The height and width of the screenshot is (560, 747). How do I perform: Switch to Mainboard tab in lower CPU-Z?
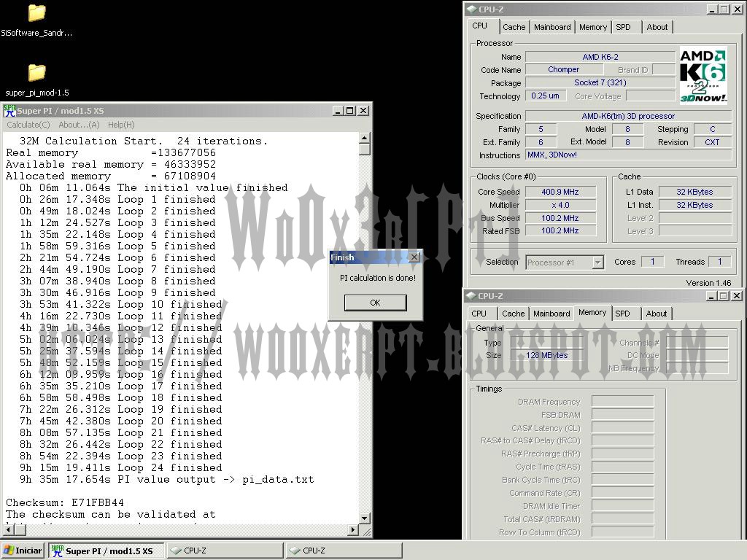click(551, 314)
